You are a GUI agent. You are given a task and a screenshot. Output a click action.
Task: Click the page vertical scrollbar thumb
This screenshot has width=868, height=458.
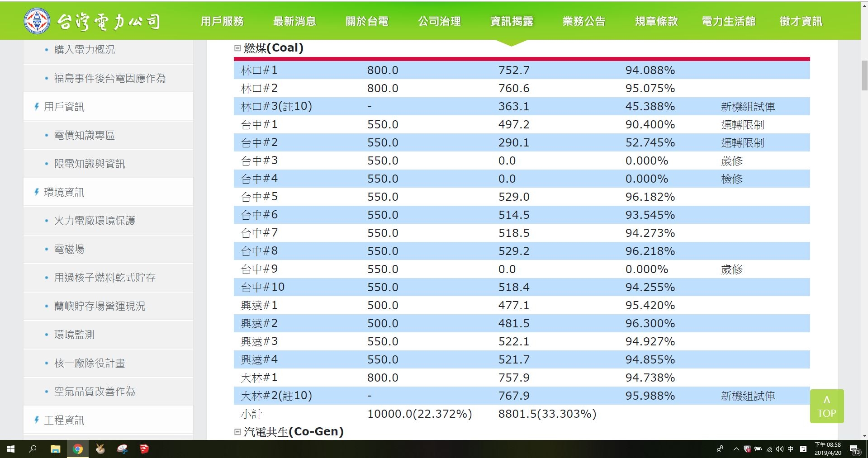pos(864,76)
